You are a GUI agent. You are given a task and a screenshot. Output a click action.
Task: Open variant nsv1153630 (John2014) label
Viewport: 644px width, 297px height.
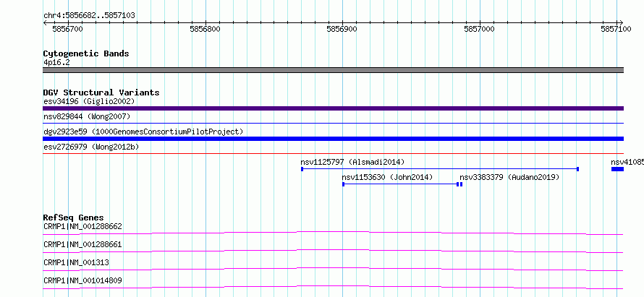(387, 177)
